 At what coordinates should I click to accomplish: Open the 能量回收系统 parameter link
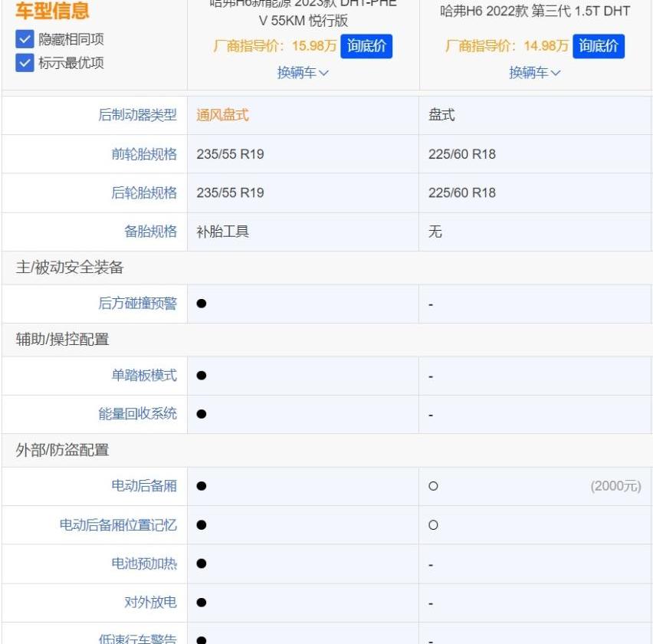click(137, 414)
